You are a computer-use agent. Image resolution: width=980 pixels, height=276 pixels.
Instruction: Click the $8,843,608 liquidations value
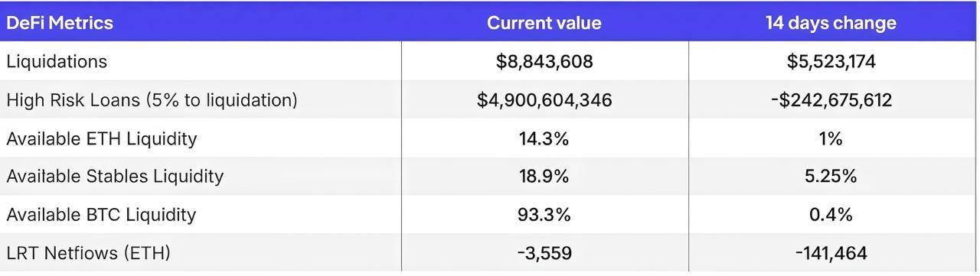pyautogui.click(x=544, y=61)
